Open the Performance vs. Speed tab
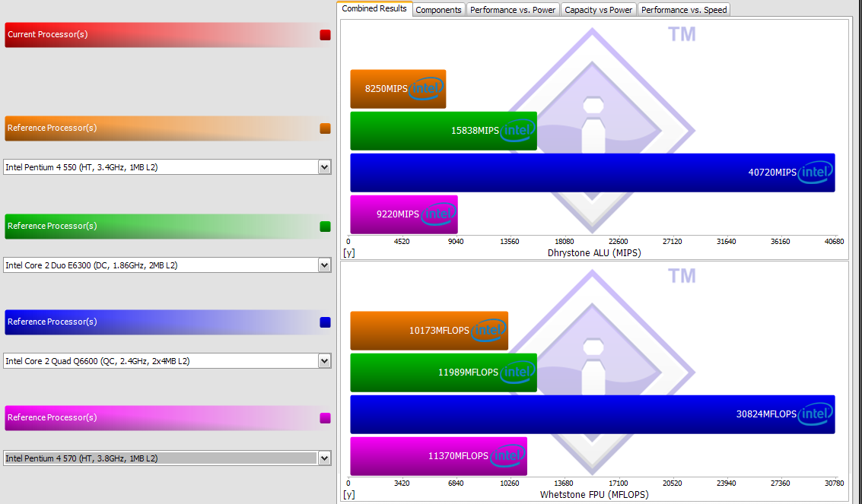The height and width of the screenshot is (504, 862). (x=684, y=10)
